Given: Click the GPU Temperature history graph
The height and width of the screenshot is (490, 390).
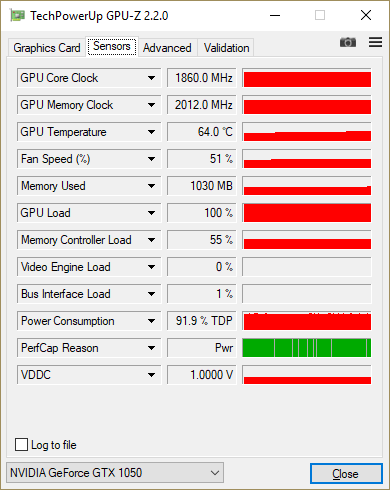Looking at the screenshot, I should pos(307,132).
